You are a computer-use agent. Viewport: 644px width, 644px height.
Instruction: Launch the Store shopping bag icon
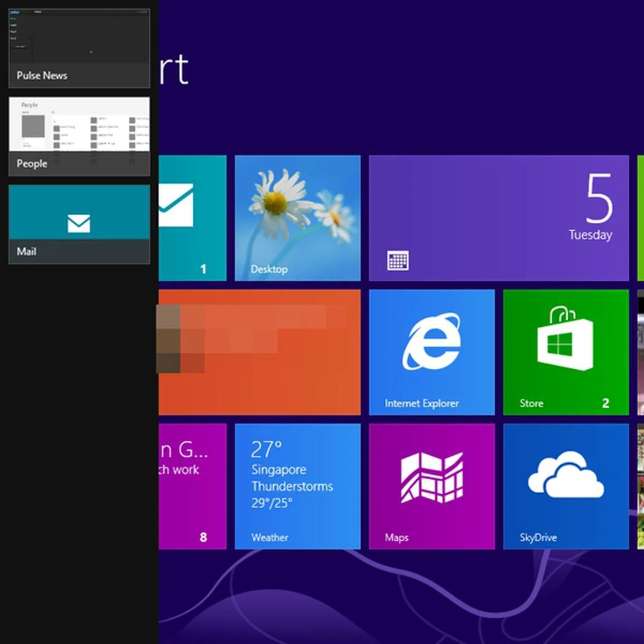click(x=565, y=339)
